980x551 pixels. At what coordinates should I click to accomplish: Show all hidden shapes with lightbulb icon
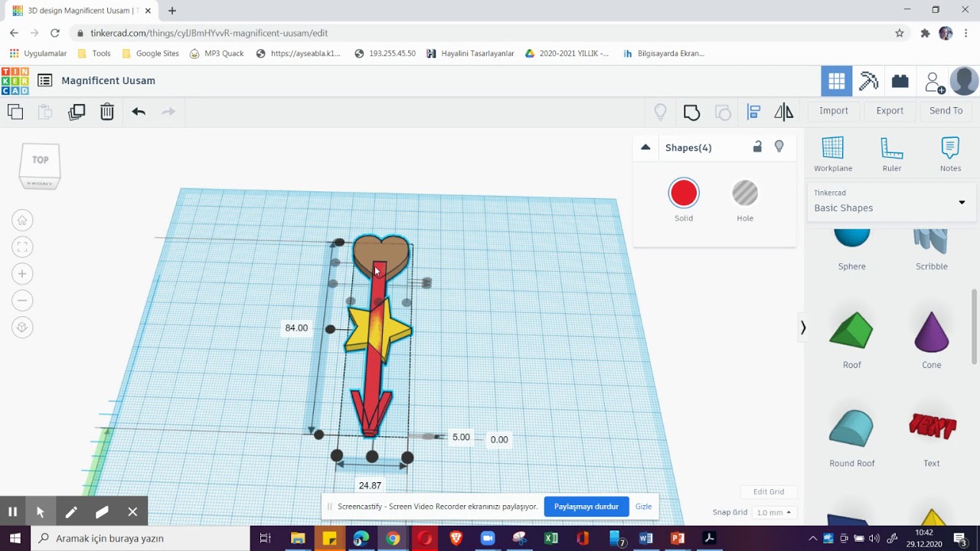point(661,112)
